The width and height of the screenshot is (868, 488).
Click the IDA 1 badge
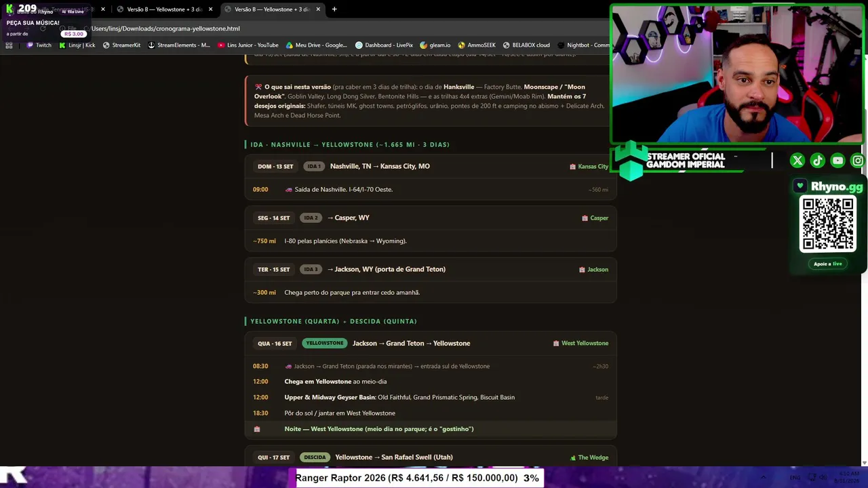tap(313, 167)
